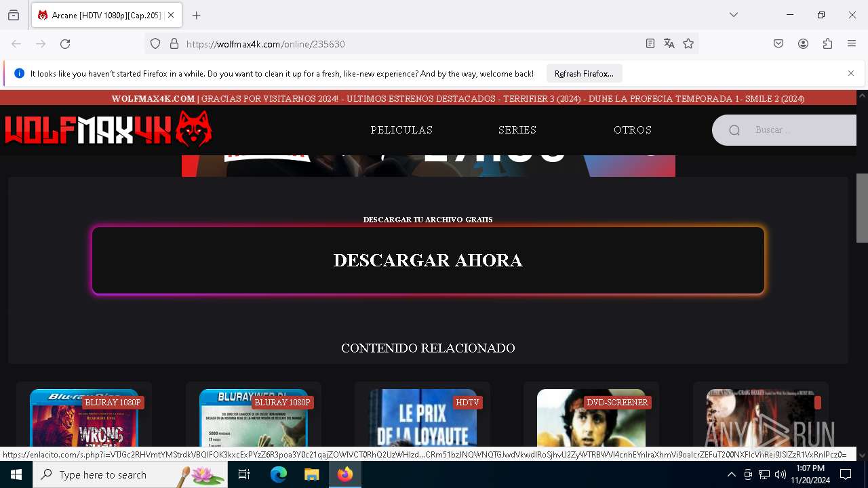
Task: Open Task View on taskbar
Action: click(x=244, y=474)
